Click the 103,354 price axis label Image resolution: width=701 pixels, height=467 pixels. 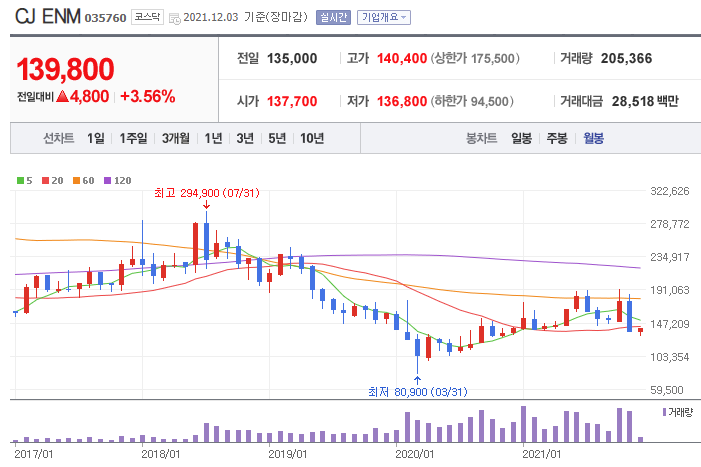670,357
